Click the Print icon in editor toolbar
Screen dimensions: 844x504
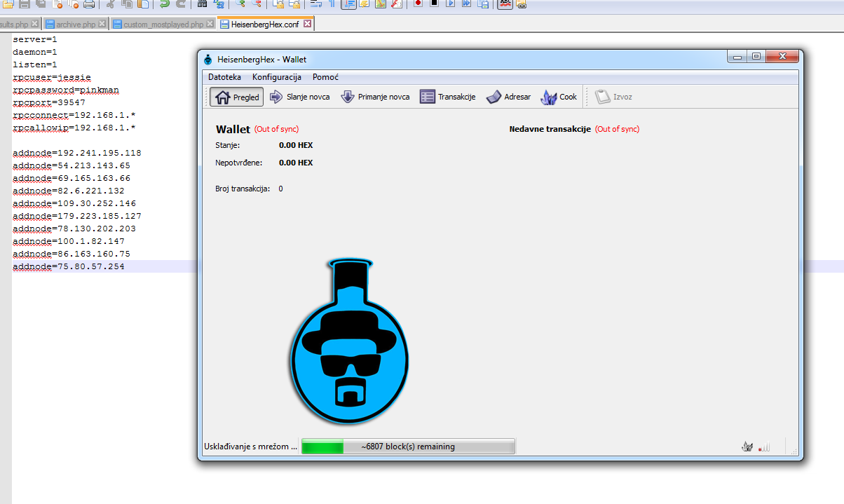(89, 5)
